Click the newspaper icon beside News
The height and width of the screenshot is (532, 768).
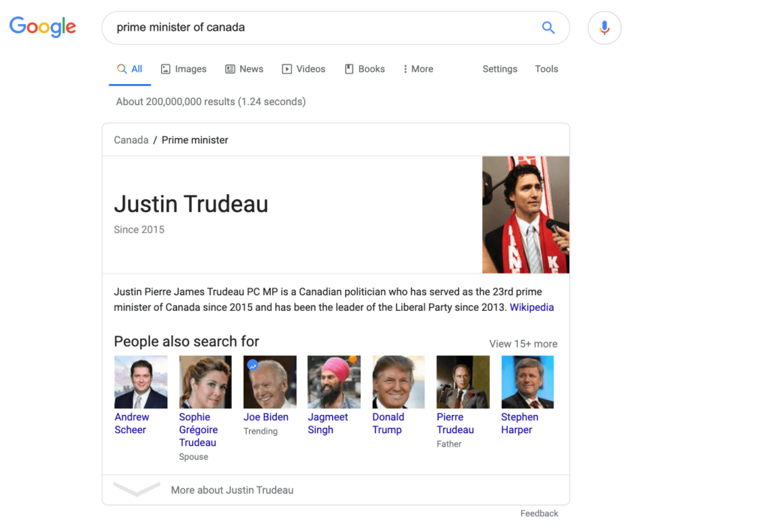229,68
